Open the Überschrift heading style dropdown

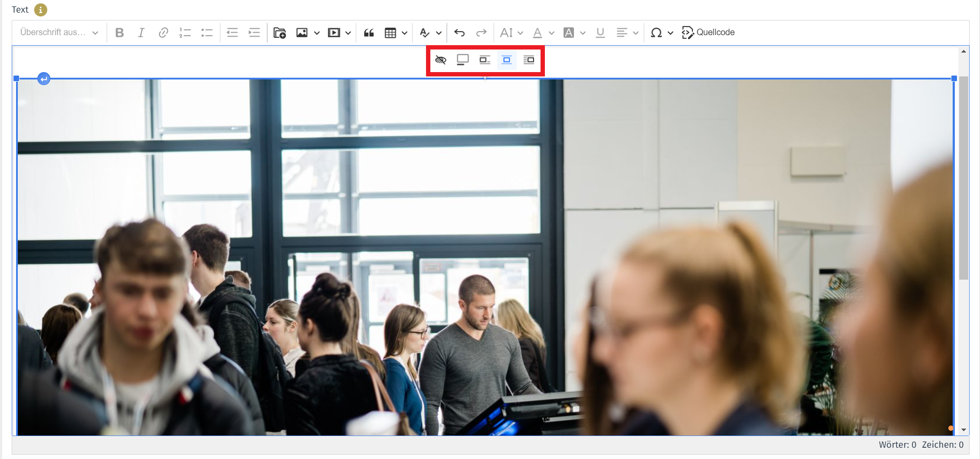[59, 33]
